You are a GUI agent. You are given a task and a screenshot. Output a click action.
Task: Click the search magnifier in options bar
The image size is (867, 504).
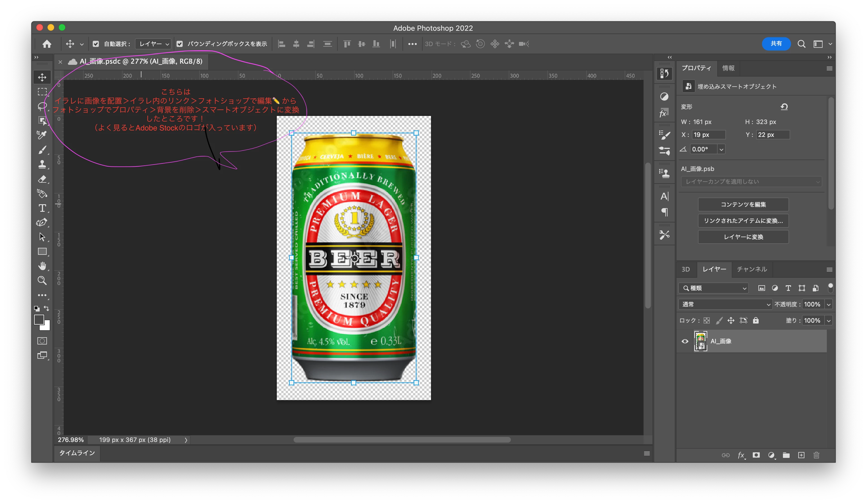[x=801, y=44]
